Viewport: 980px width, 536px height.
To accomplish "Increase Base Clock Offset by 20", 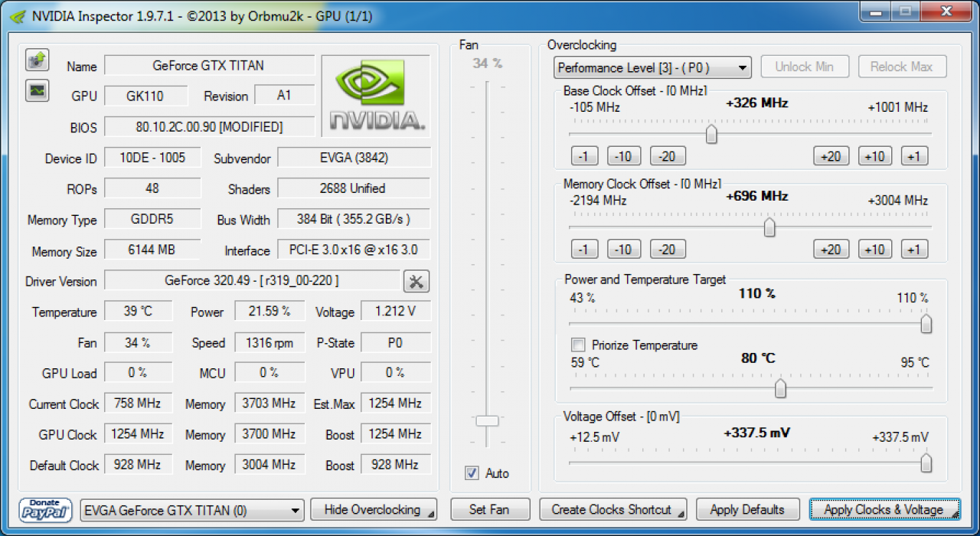I will 831,156.
